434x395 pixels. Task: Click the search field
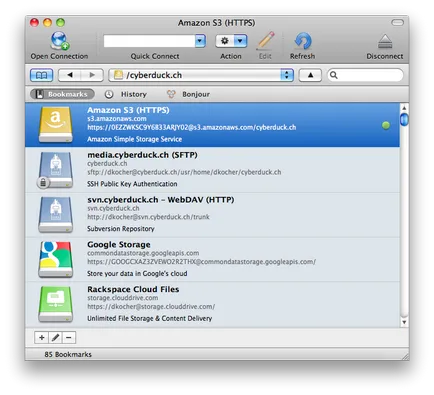tap(365, 75)
